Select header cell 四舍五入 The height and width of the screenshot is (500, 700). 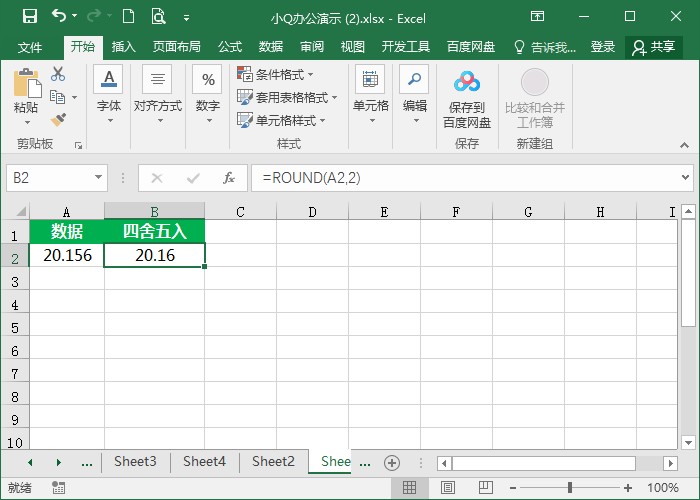pyautogui.click(x=154, y=231)
